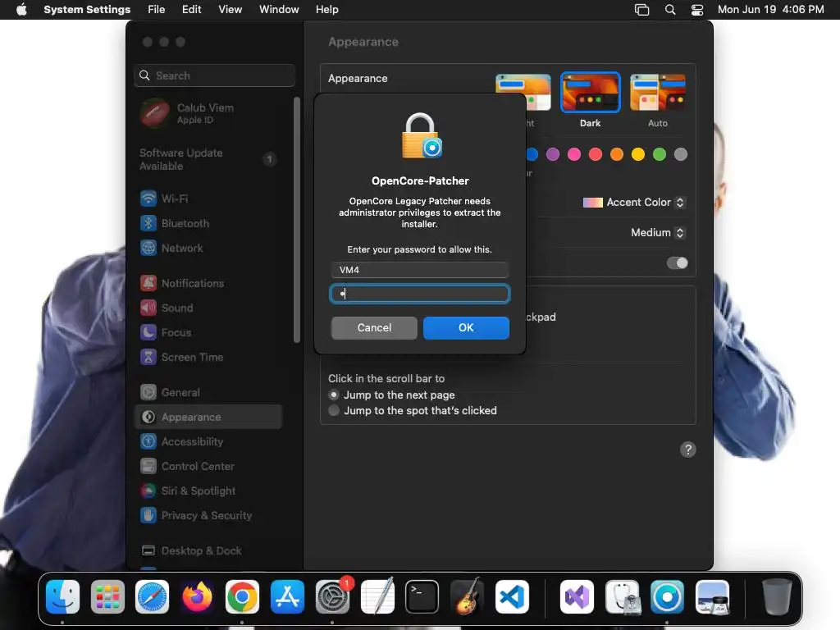Open Network settings in sidebar
Image resolution: width=840 pixels, height=630 pixels.
pos(208,248)
